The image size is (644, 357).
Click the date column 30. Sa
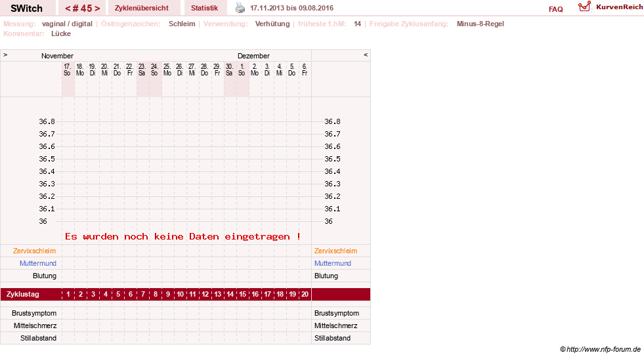[229, 70]
